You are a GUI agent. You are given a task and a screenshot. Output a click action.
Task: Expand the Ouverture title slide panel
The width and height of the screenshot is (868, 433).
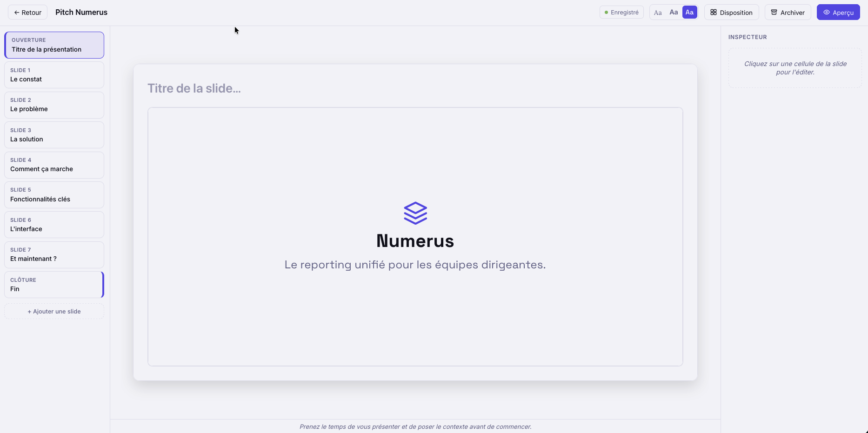54,45
